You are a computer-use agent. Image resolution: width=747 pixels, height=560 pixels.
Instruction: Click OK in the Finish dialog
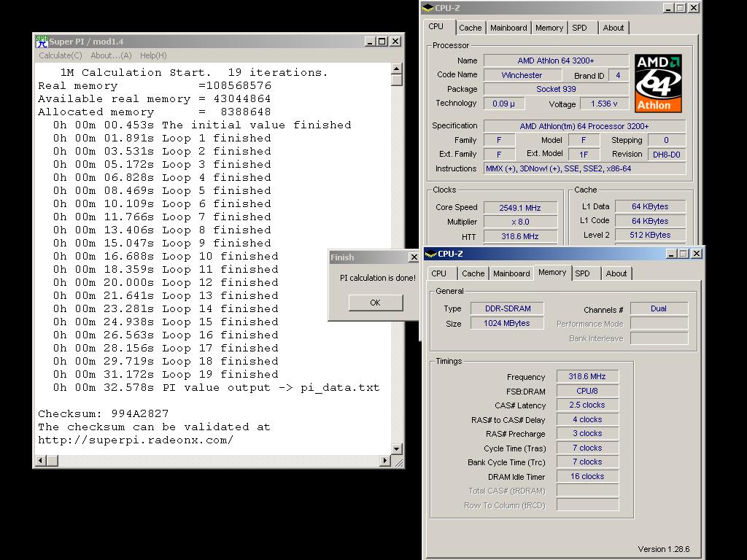(376, 303)
